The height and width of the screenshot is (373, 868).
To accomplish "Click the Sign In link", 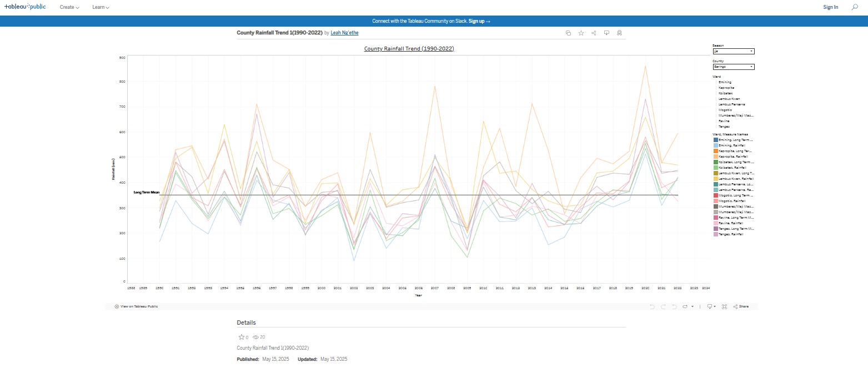I will (830, 7).
